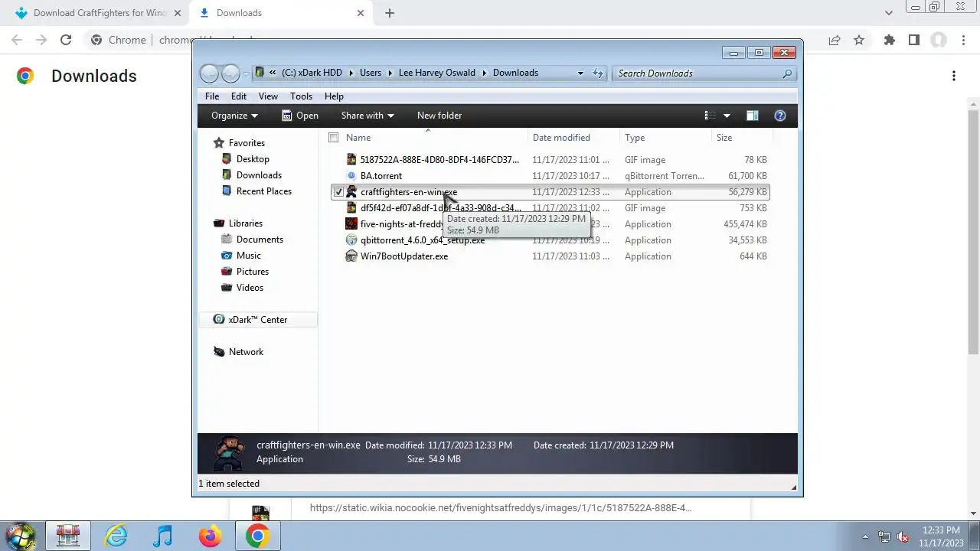Viewport: 980px width, 551px height.
Task: Open Chrome tab search chevron
Action: [x=889, y=13]
